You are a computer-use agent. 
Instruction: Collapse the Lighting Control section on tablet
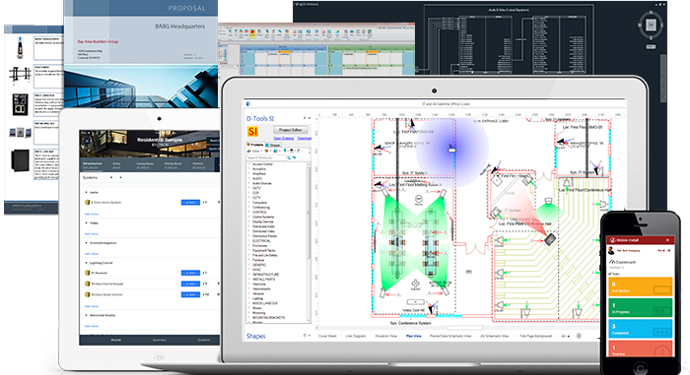(x=86, y=263)
